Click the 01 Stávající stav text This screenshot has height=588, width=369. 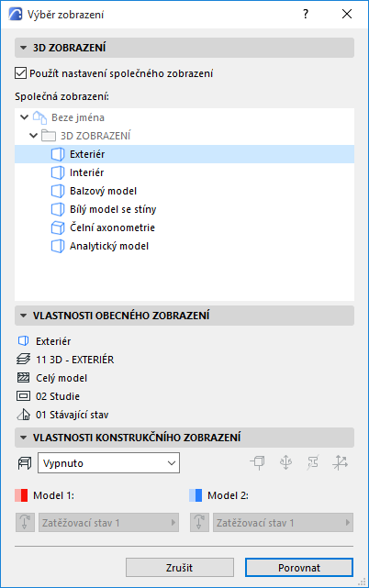point(72,415)
